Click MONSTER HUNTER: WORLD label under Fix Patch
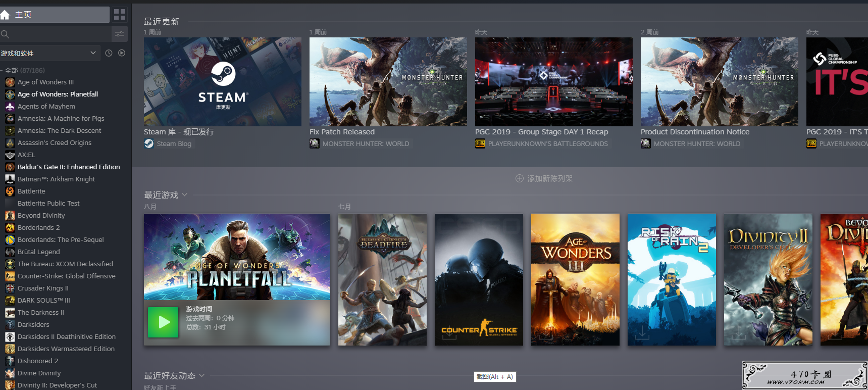Screen dimensions: 868x390 pyautogui.click(x=366, y=144)
